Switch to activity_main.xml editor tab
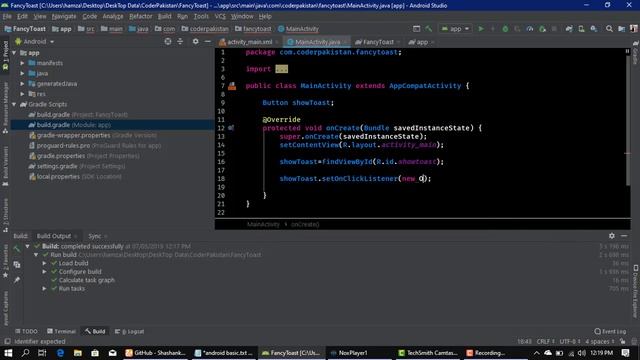 coord(249,42)
